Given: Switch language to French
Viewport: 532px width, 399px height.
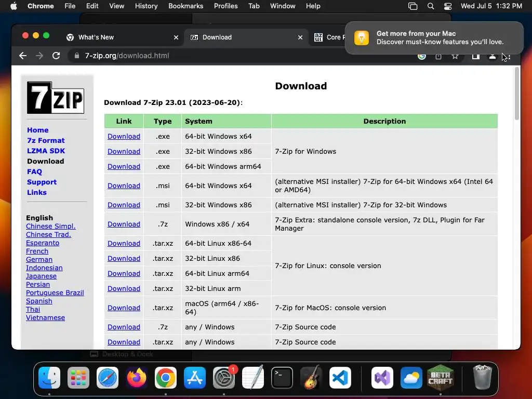Looking at the screenshot, I should click(x=37, y=251).
